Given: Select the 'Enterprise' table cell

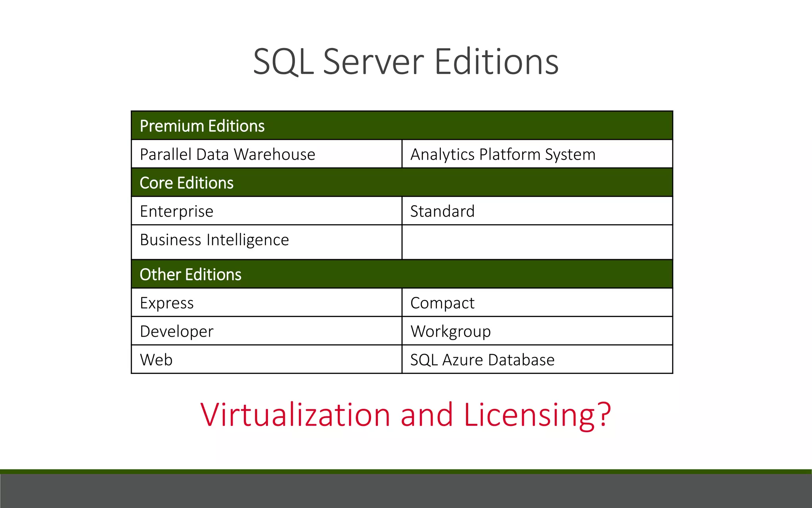Looking at the screenshot, I should [266, 211].
